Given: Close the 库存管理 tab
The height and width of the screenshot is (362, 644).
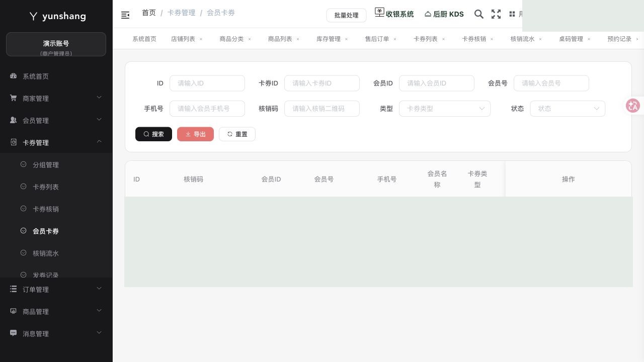Looking at the screenshot, I should [346, 39].
